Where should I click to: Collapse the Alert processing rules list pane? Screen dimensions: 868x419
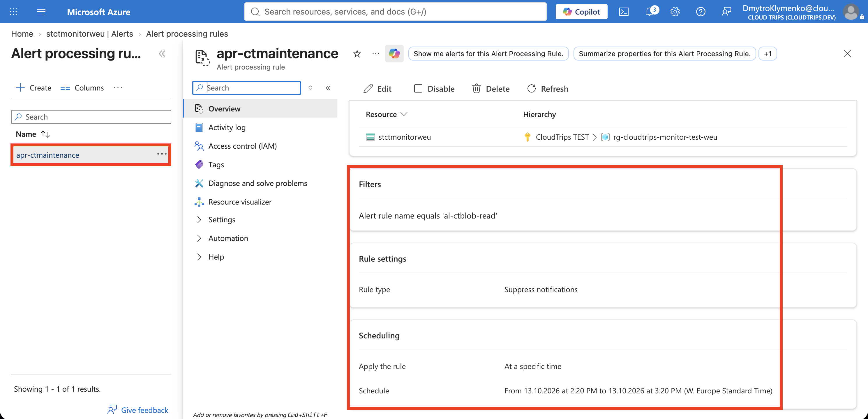coord(162,54)
